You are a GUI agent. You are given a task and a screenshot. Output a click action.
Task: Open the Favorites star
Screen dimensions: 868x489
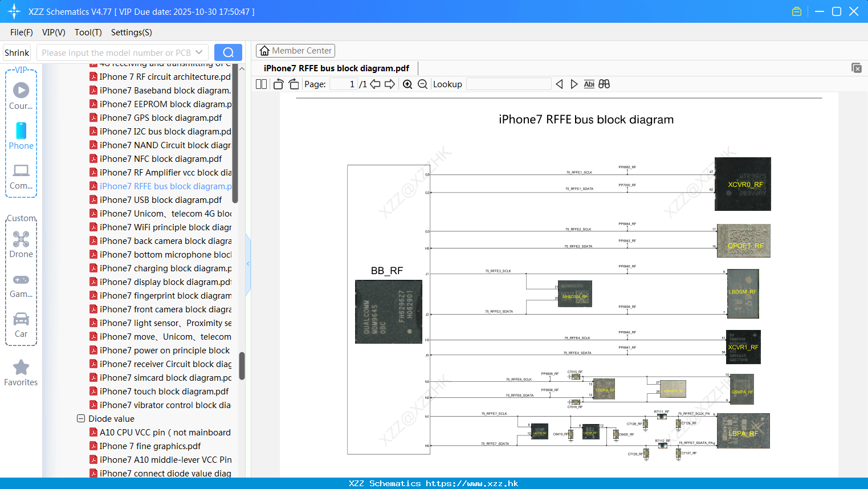pyautogui.click(x=21, y=373)
